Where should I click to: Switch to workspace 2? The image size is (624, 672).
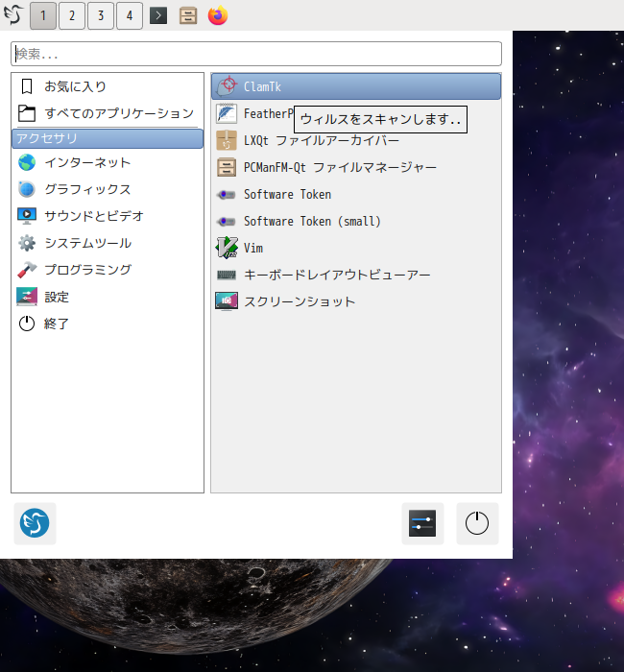pos(72,16)
